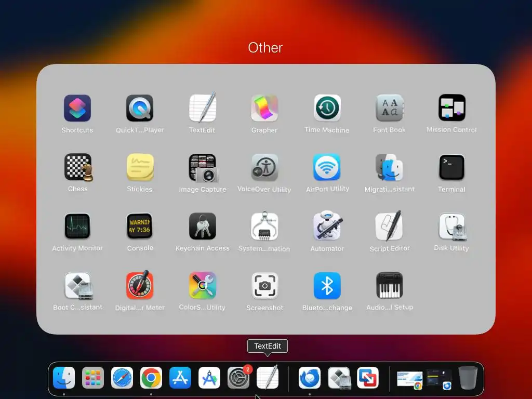Screen dimensions: 532x399
Task: Click the Launchpad icon in the Dock
Action: [93, 378]
